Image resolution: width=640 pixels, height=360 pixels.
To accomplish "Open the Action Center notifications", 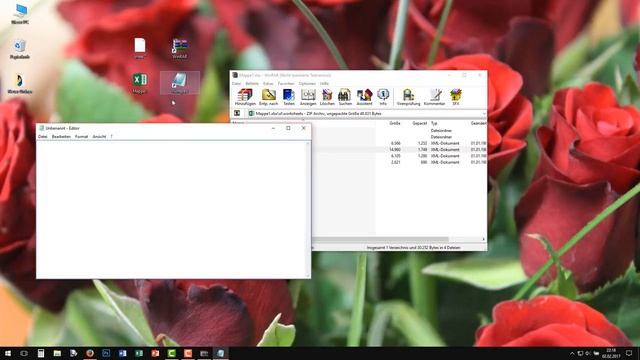I will (x=629, y=353).
